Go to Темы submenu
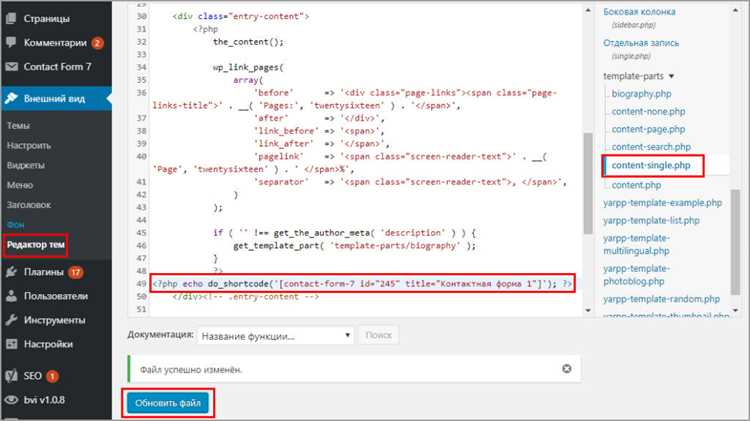This screenshot has height=421, width=750. coord(18,125)
